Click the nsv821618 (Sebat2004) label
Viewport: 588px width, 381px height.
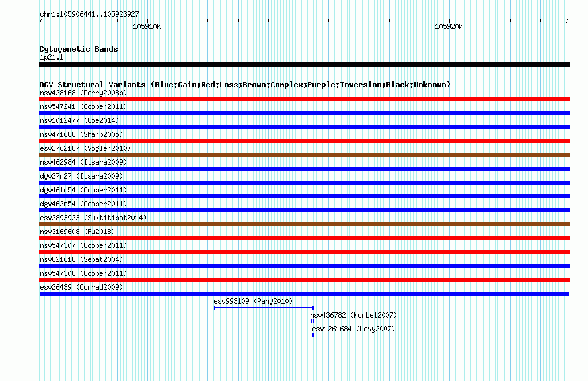click(x=81, y=259)
